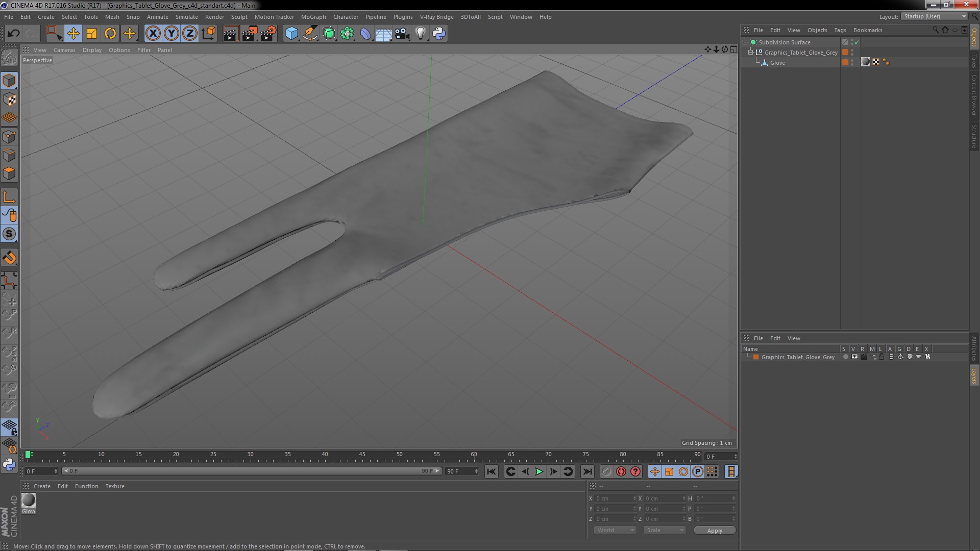Open the World coordinate dropdown
The image size is (980, 551).
(615, 530)
